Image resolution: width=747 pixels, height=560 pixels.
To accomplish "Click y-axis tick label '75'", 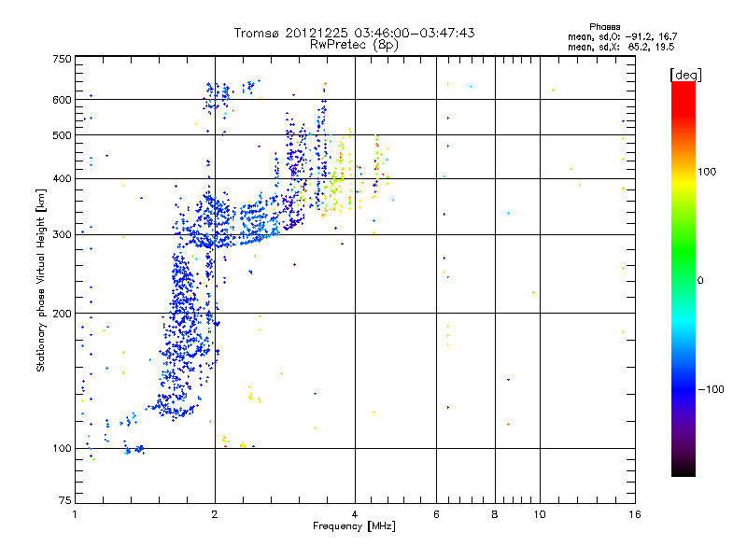I will (x=65, y=500).
